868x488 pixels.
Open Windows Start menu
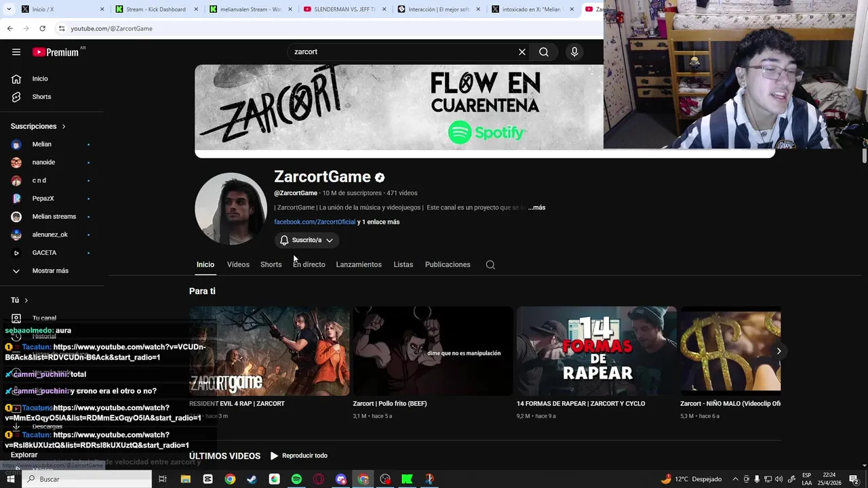10,479
